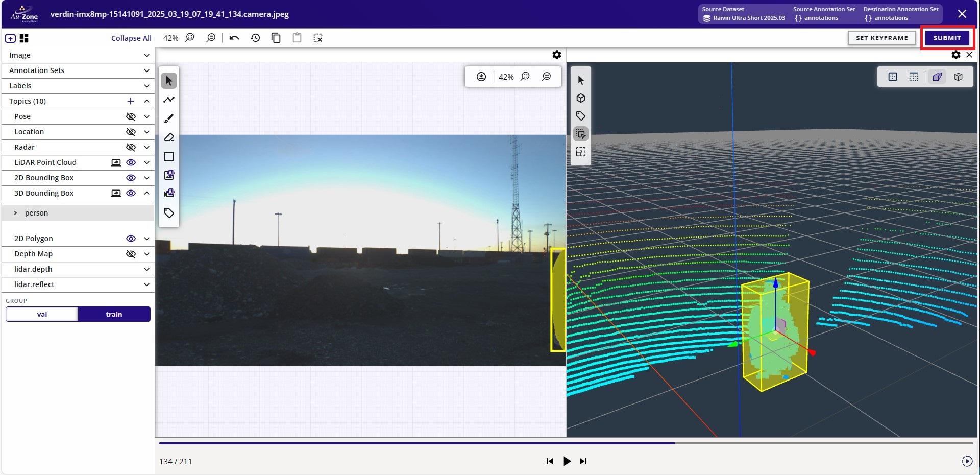Play the frame sequence
This screenshot has height=475, width=980.
[567, 461]
